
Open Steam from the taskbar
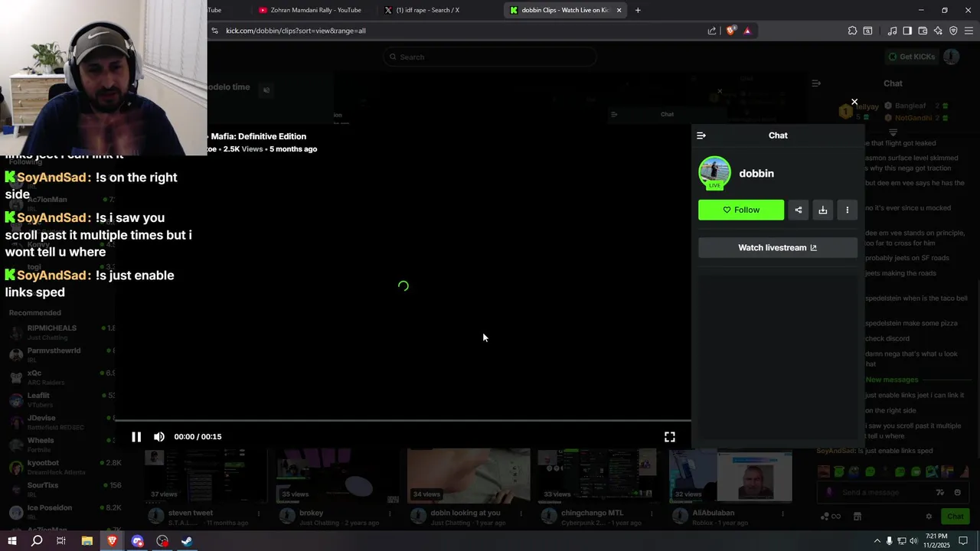coord(187,541)
